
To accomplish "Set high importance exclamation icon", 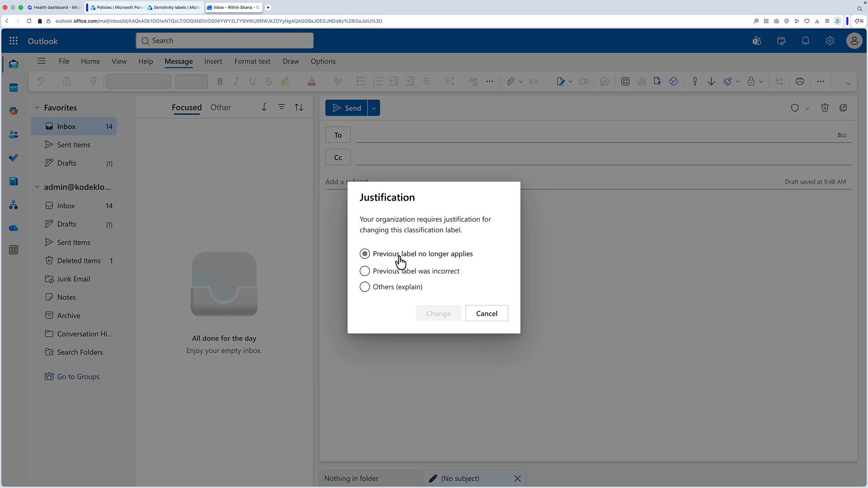I will [x=695, y=81].
